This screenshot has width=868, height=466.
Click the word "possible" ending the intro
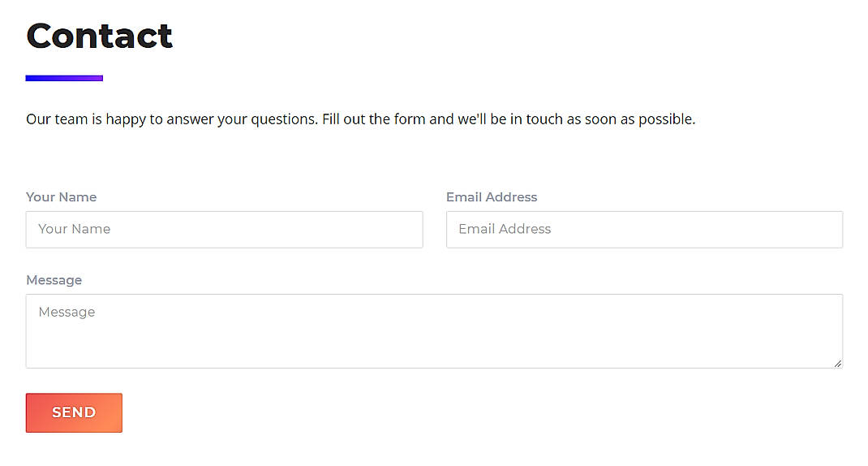tap(665, 119)
